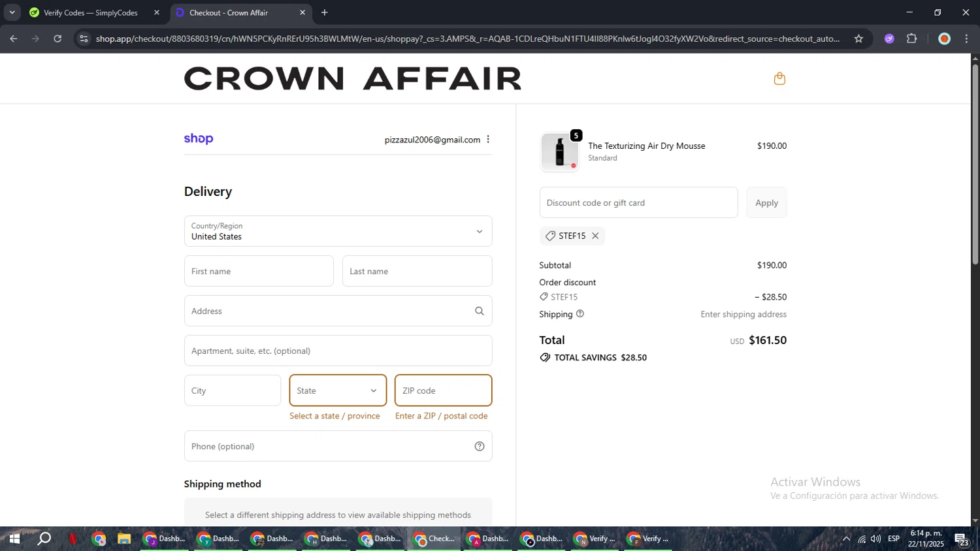Open account options menu beside the email
This screenshot has width=980, height=551.
pyautogui.click(x=488, y=140)
